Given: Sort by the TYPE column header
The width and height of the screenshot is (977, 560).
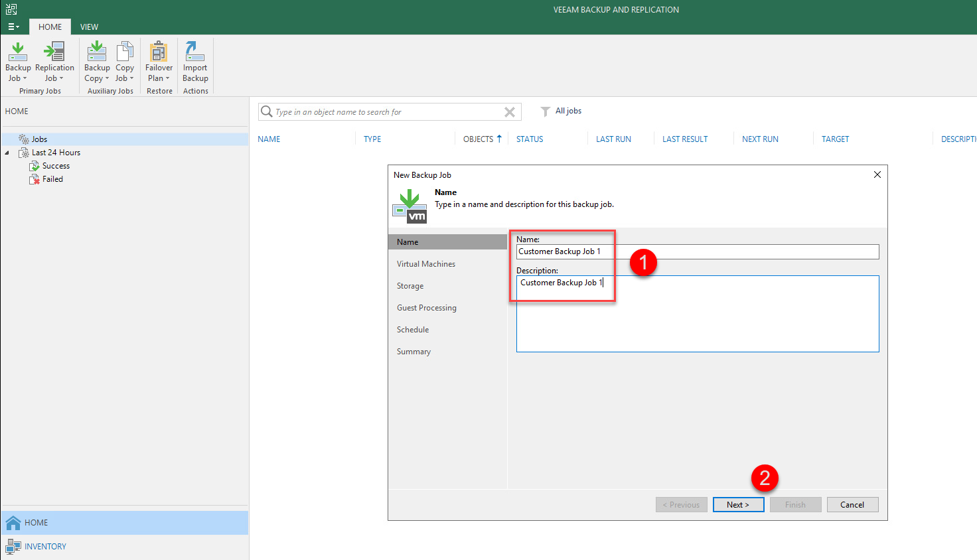Looking at the screenshot, I should click(x=372, y=139).
